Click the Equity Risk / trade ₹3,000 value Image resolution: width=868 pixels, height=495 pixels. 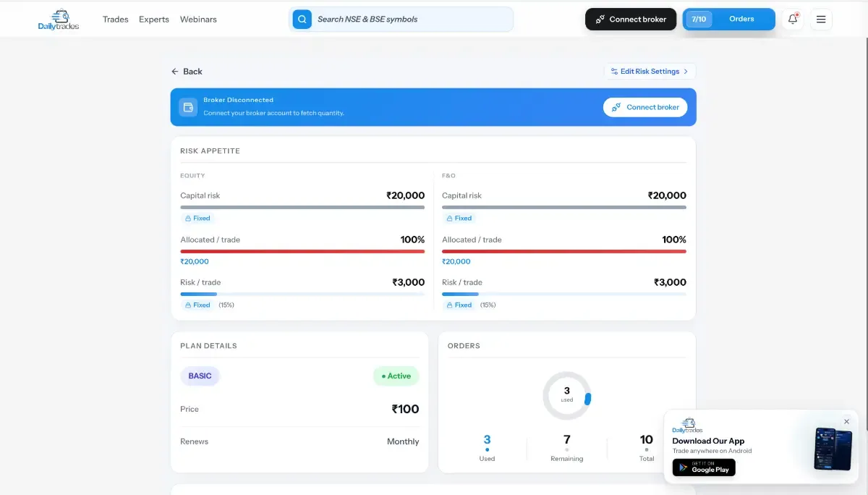(408, 282)
